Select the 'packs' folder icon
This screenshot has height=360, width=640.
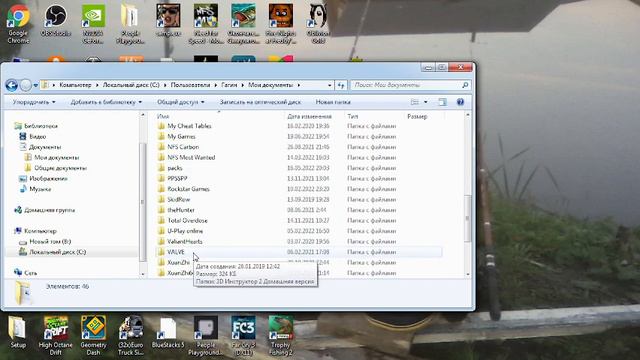161,168
